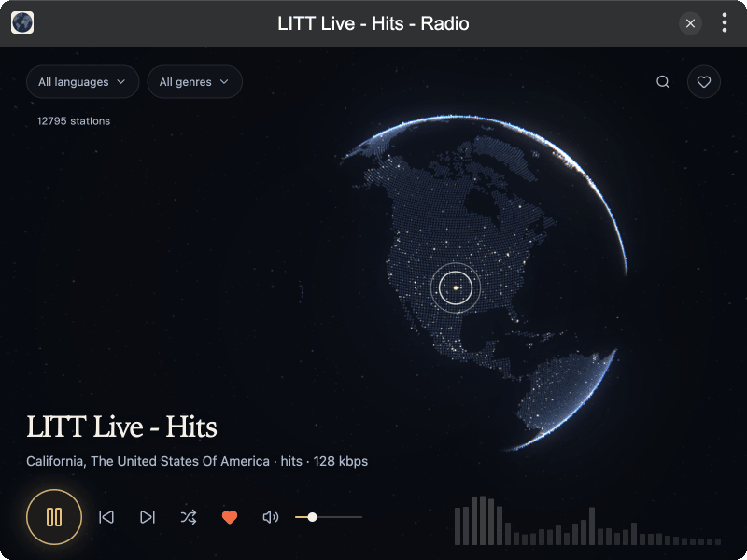Image resolution: width=747 pixels, height=560 pixels.
Task: Pause the LITT Live station playback
Action: 54,517
